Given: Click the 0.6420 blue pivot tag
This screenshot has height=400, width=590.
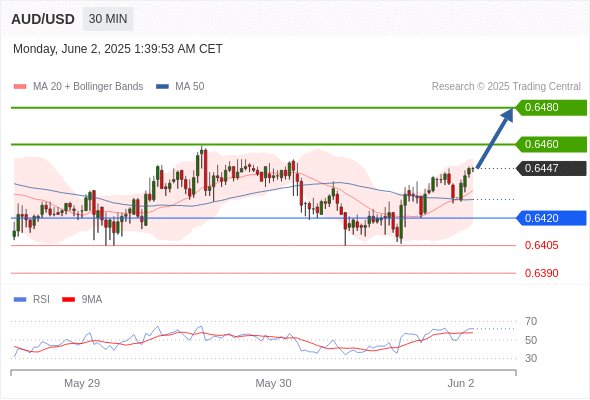Looking at the screenshot, I should (x=551, y=218).
